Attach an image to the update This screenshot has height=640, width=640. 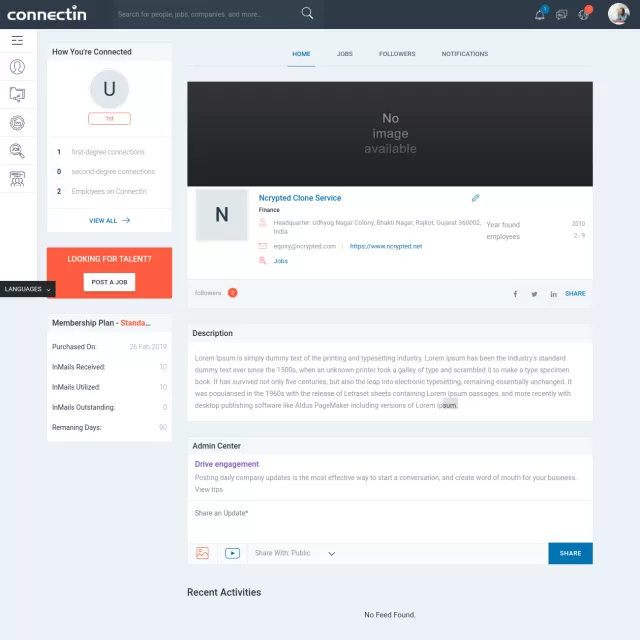pos(202,553)
